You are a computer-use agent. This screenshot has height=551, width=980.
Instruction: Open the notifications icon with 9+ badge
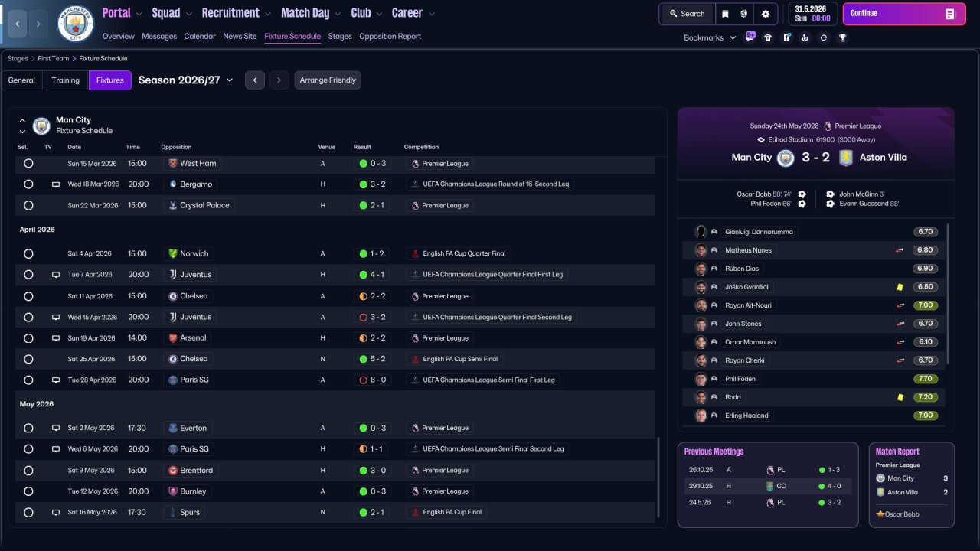(x=750, y=37)
